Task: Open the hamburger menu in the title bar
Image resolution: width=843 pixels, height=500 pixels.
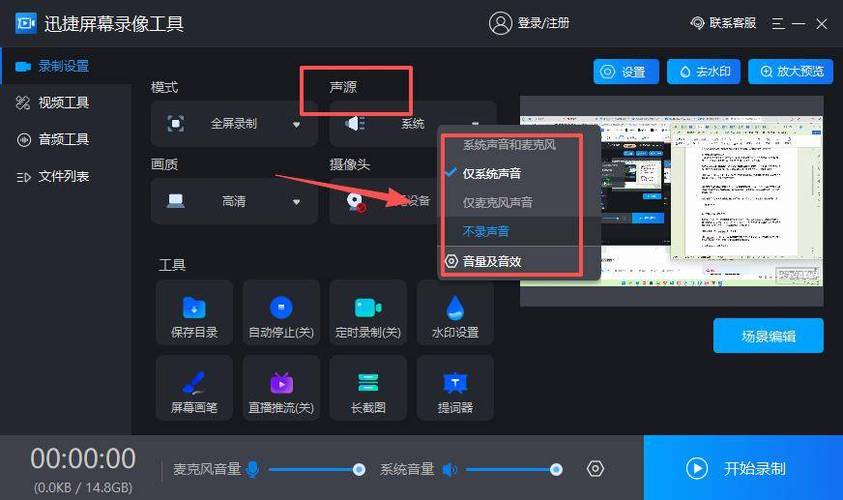Action: tap(778, 24)
